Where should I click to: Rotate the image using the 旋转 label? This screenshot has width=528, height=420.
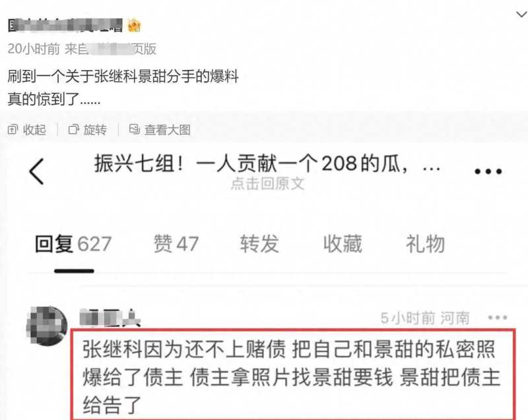coord(95,129)
